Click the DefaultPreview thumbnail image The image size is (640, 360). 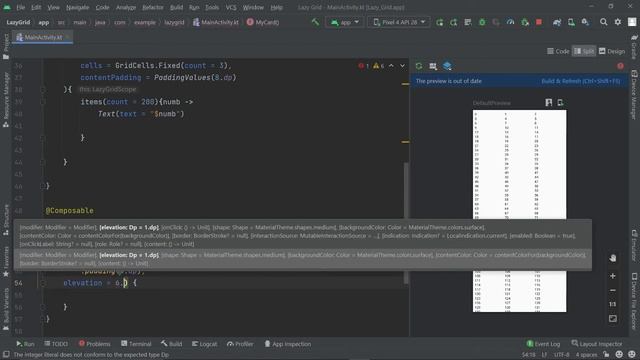[x=519, y=211]
